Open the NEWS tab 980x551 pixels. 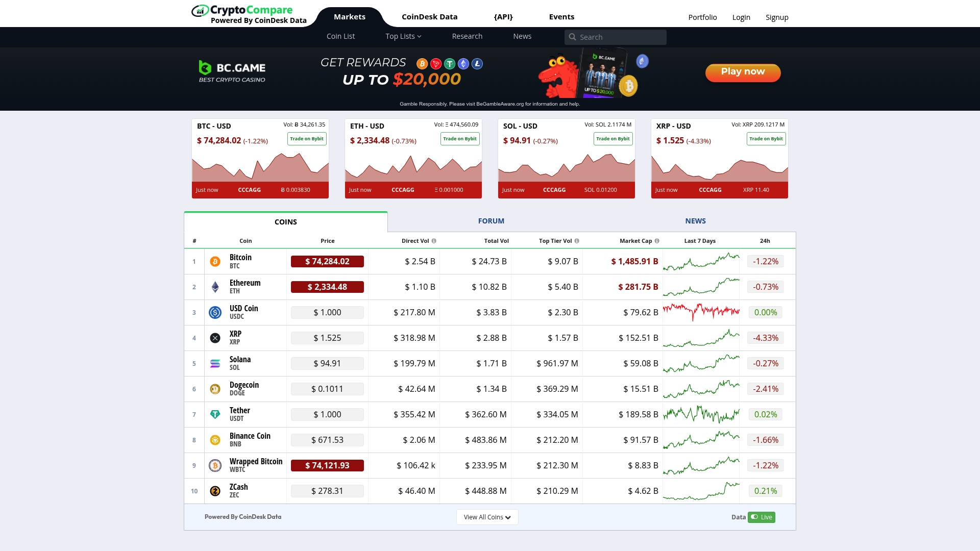[x=695, y=221]
